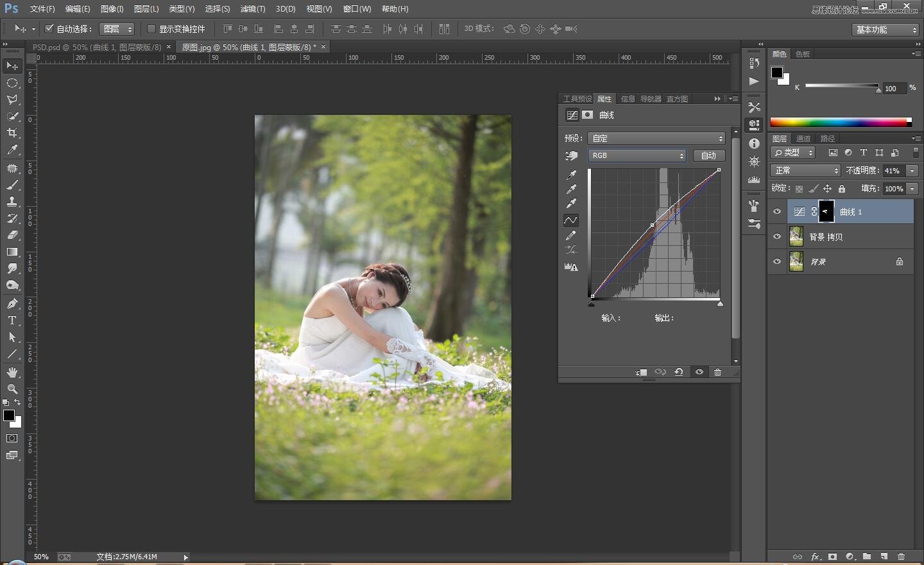Select the Pen tool
The width and height of the screenshot is (924, 565).
(x=12, y=304)
